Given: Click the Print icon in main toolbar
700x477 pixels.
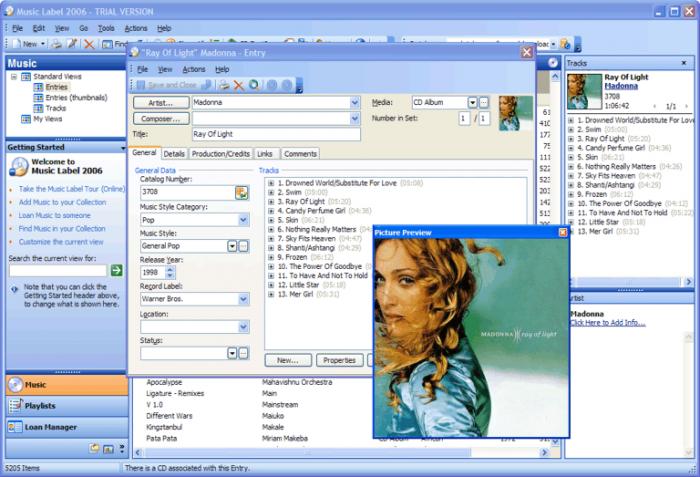Looking at the screenshot, I should click(x=56, y=44).
